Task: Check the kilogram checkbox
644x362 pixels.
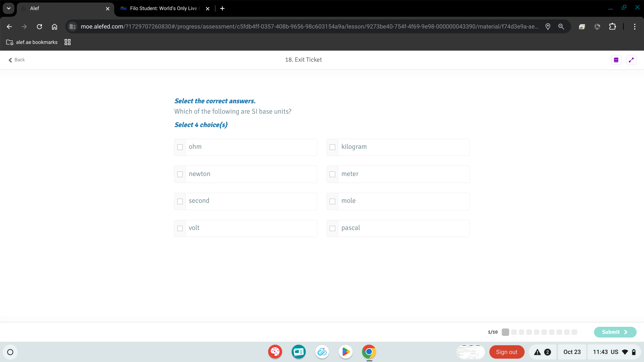Action: 332,147
